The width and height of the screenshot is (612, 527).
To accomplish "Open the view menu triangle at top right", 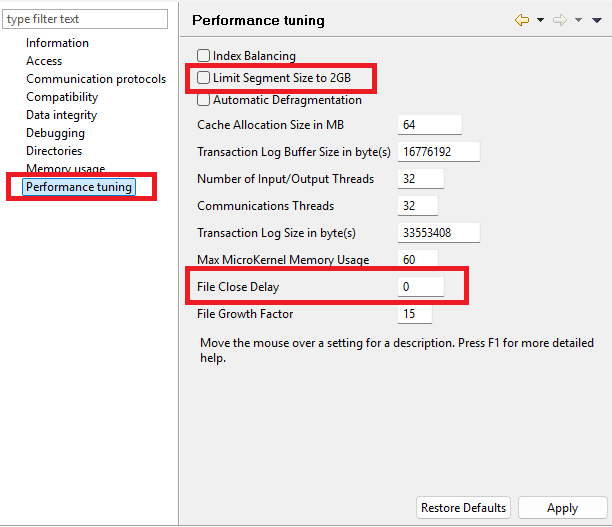I will click(597, 20).
